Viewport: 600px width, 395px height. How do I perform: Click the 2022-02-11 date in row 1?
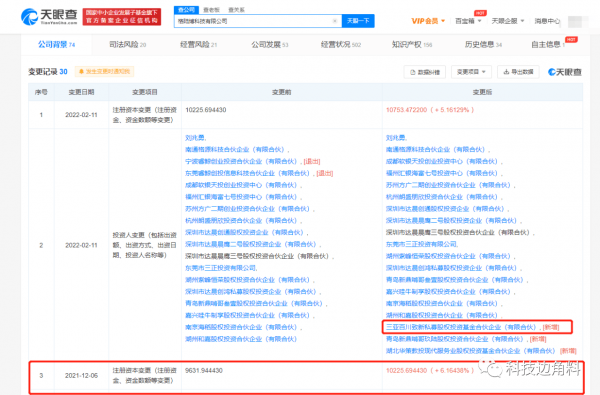click(x=81, y=115)
